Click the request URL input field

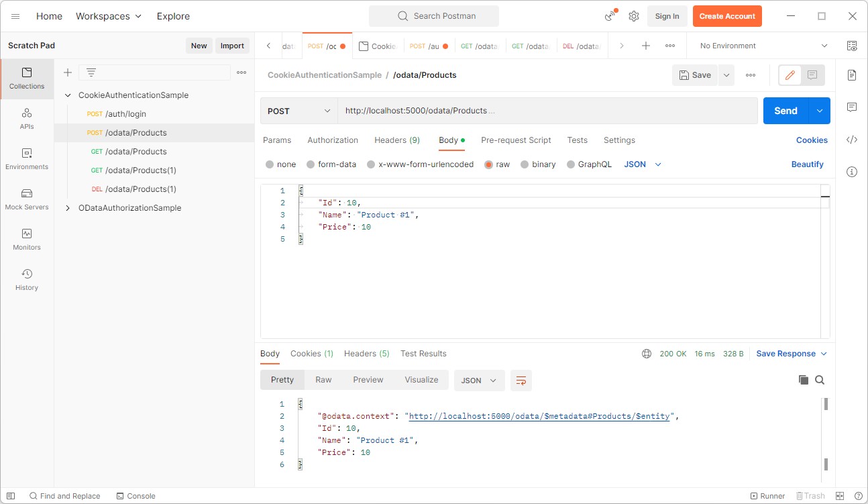[x=547, y=111]
